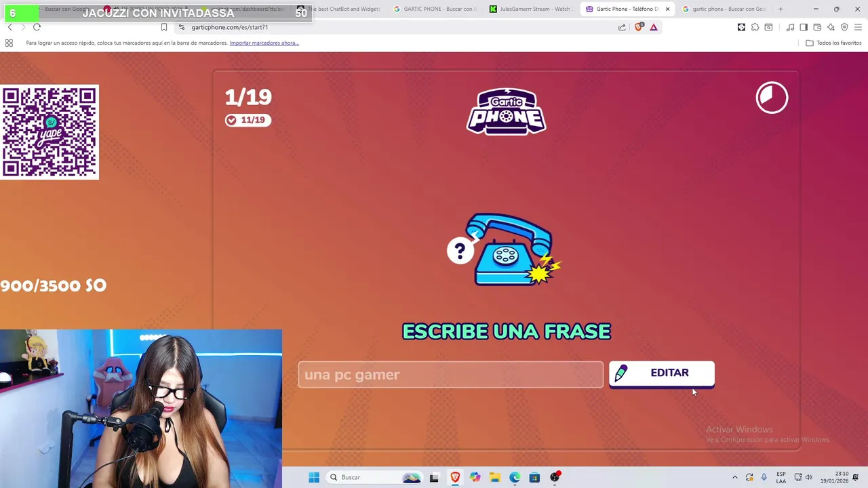Open the black dice extension icon
Viewport: 868px width, 488px height.
click(741, 27)
